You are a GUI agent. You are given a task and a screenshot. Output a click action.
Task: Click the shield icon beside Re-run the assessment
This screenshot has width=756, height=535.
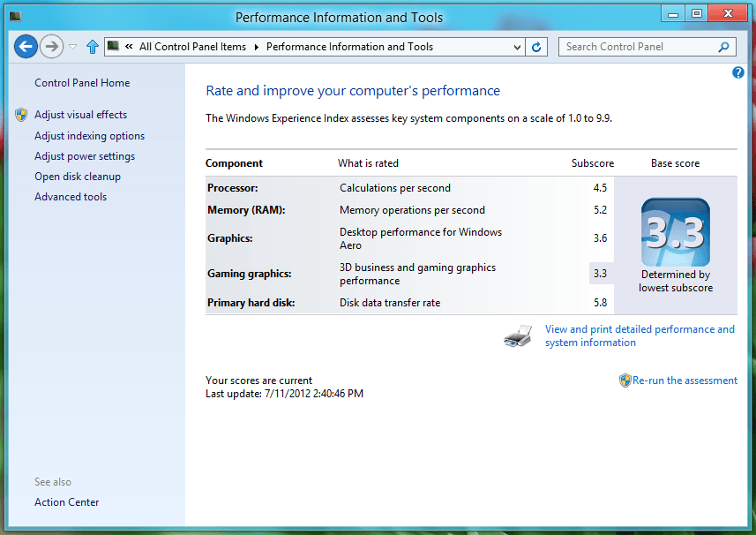point(625,381)
